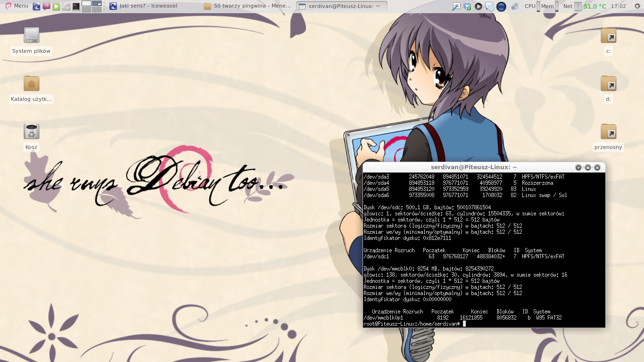Open the pink chat messenger launcher

46,6
